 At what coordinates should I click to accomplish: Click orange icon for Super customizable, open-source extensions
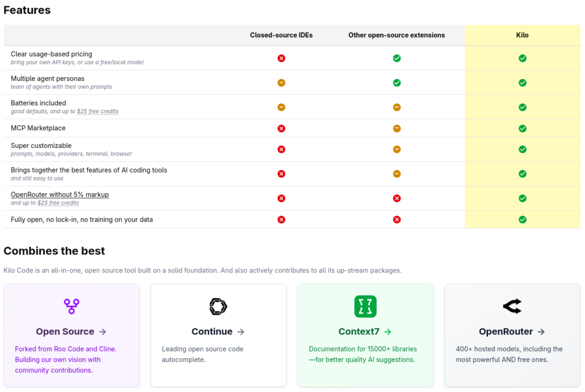point(396,149)
